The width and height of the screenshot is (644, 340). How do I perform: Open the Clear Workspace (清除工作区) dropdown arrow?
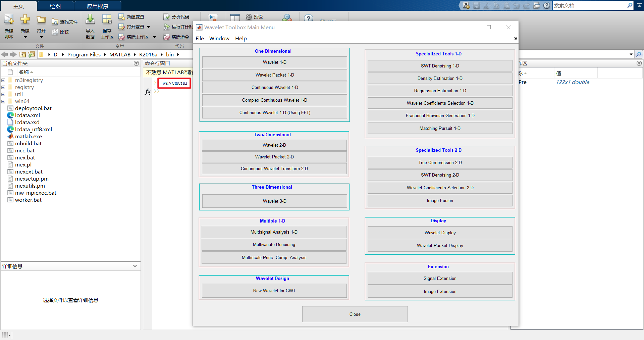click(x=154, y=37)
